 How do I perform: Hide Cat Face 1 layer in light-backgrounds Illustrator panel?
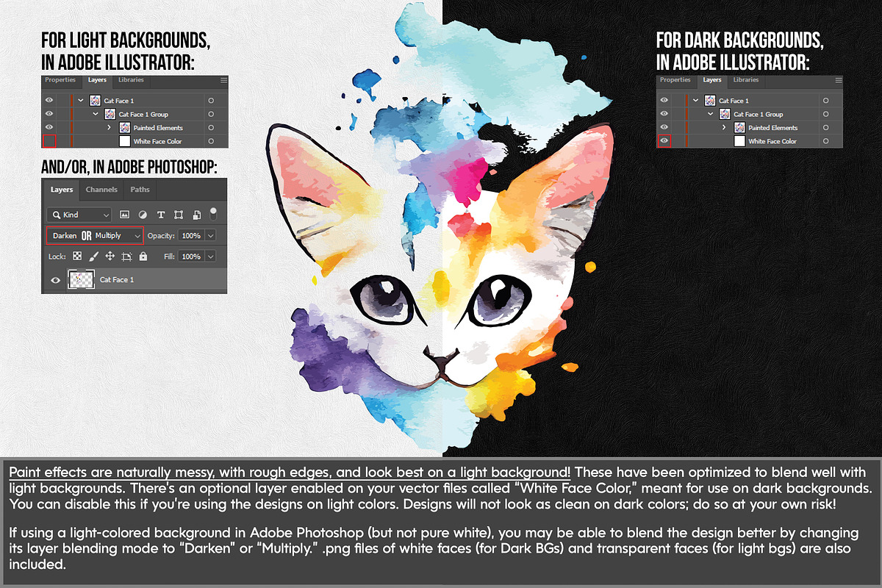[x=49, y=101]
